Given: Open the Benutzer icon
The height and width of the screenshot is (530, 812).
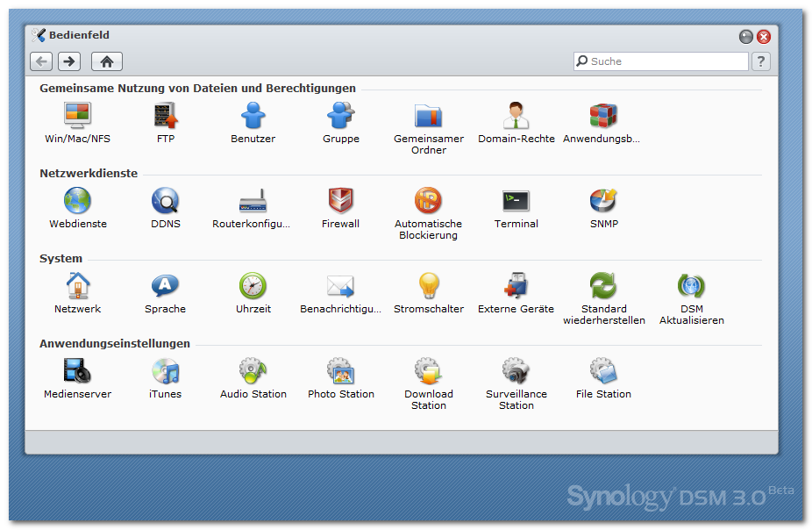Looking at the screenshot, I should coord(253,115).
